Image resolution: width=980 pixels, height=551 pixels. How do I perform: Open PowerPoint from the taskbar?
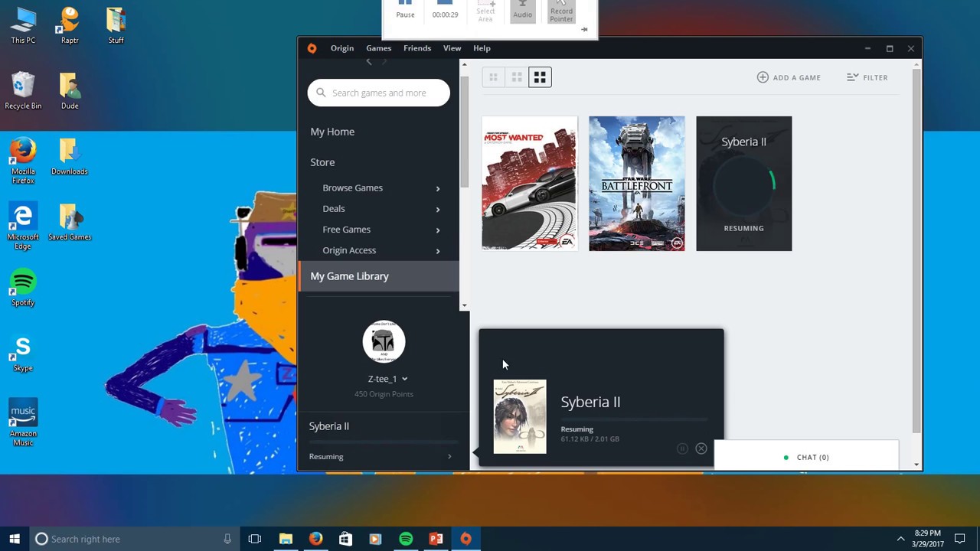coord(436,539)
